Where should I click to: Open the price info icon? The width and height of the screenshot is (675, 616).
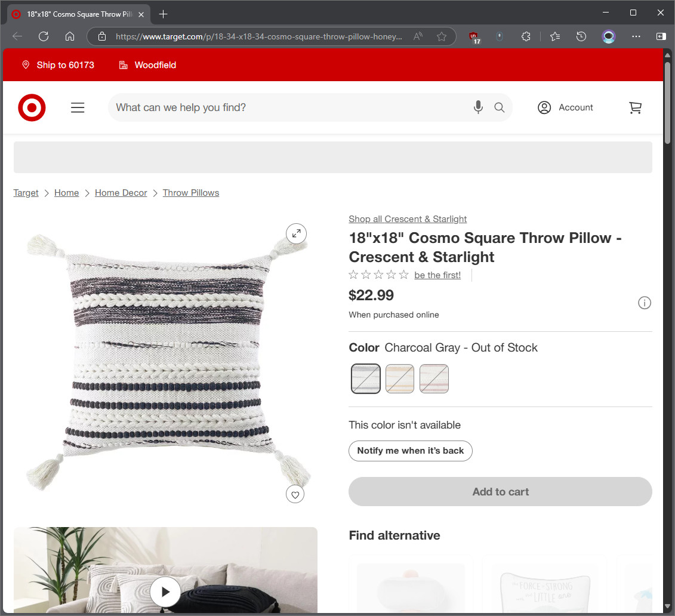pyautogui.click(x=645, y=303)
